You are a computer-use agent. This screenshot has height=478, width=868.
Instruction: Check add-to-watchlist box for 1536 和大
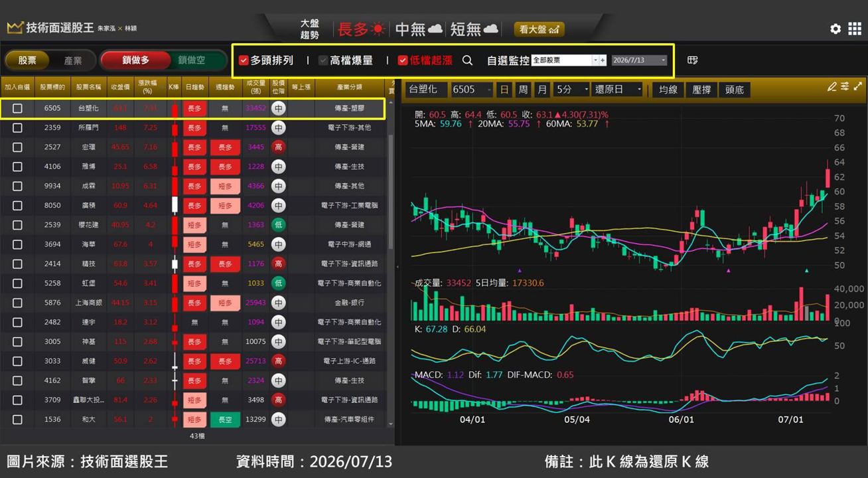[x=17, y=420]
